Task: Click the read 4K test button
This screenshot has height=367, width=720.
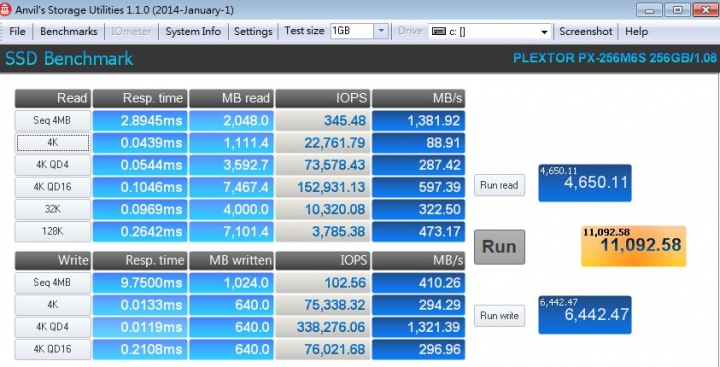Action: coord(52,143)
